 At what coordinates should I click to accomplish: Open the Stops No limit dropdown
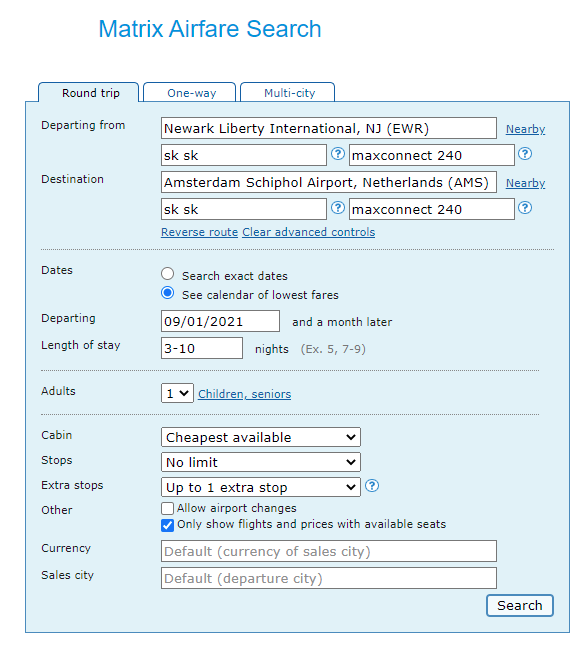click(x=261, y=462)
